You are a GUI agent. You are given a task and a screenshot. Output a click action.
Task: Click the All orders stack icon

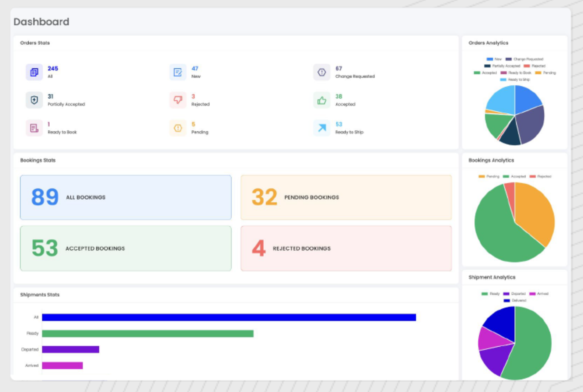(34, 72)
